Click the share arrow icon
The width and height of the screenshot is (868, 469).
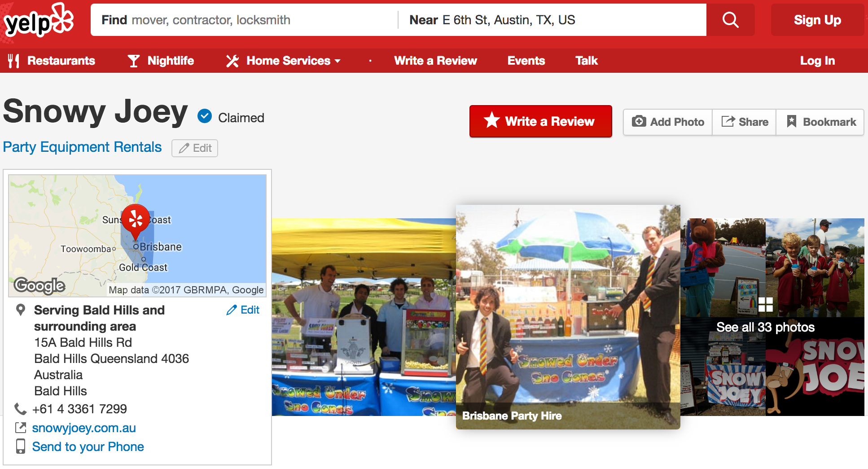pos(728,121)
